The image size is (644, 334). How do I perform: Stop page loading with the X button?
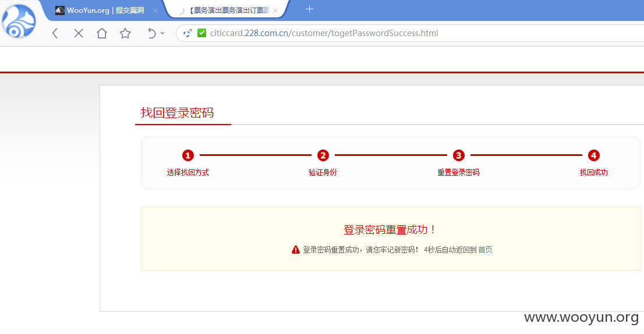tap(79, 33)
